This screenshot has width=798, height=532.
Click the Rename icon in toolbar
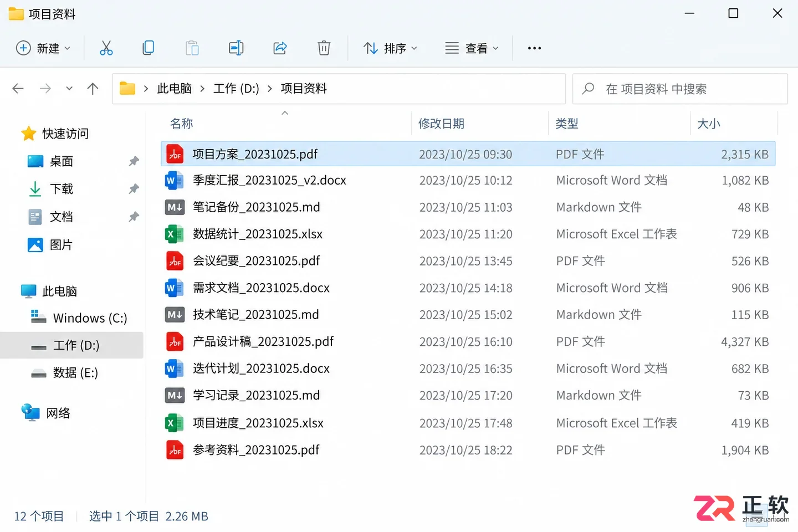point(236,48)
